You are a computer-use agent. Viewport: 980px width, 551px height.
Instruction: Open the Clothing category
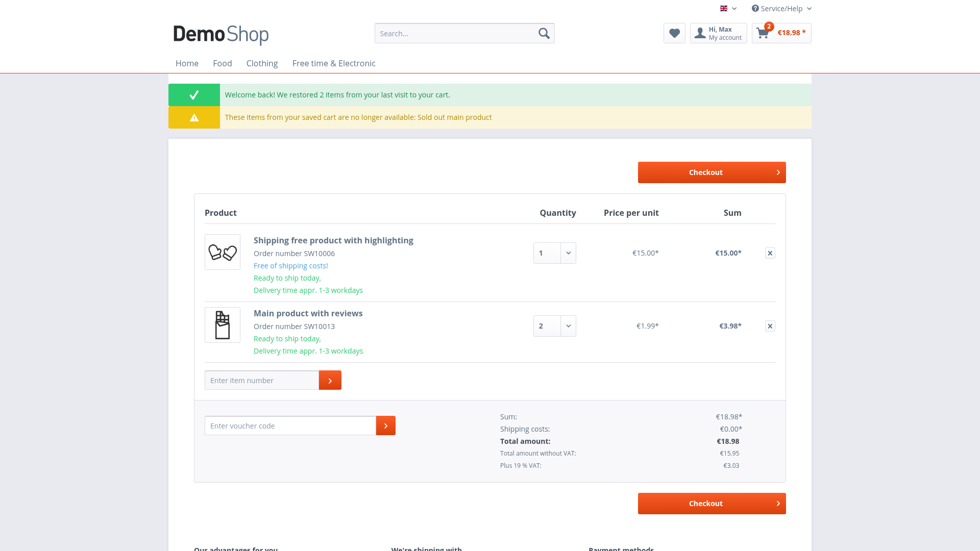coord(262,63)
